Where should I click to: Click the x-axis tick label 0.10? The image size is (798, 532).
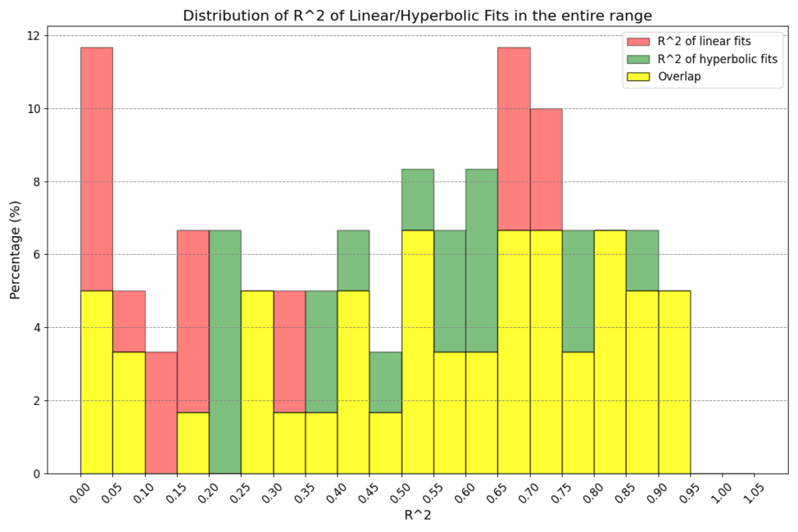[x=143, y=493]
